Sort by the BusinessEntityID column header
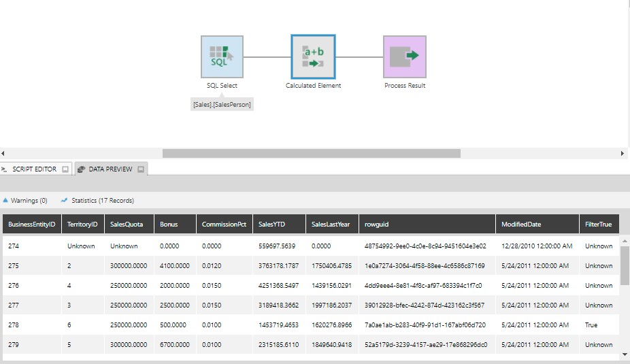This screenshot has width=630, height=364. (x=31, y=225)
